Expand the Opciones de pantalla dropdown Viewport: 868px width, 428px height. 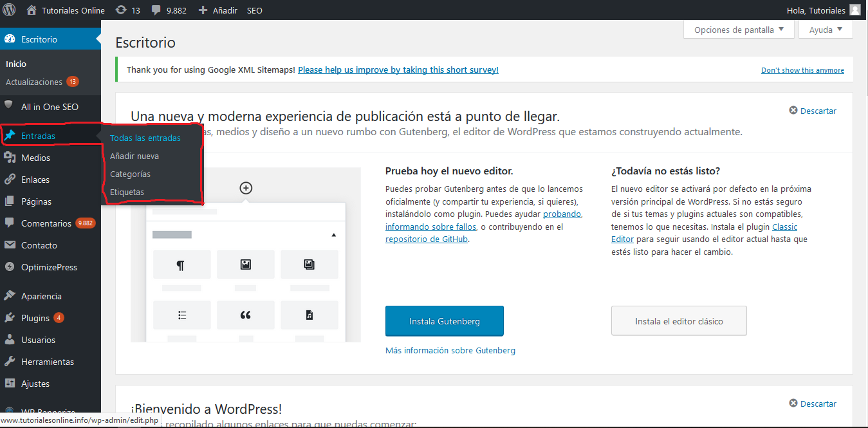739,30
